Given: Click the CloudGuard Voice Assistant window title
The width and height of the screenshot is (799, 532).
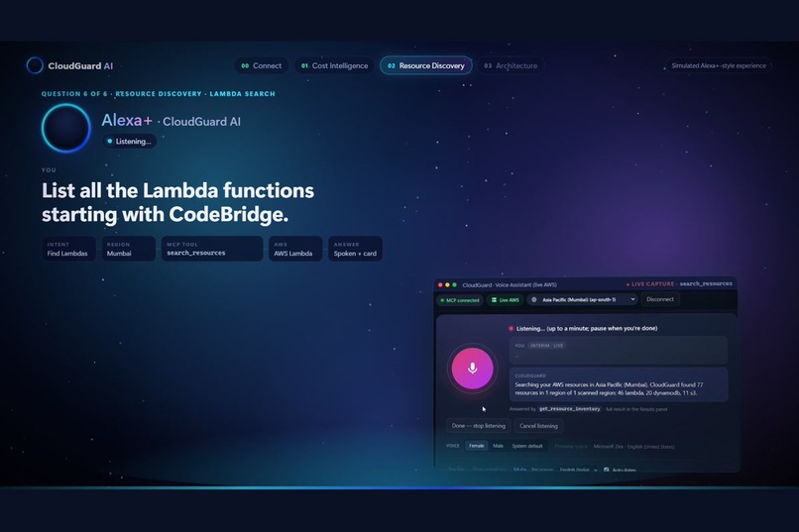Looking at the screenshot, I should [510, 285].
